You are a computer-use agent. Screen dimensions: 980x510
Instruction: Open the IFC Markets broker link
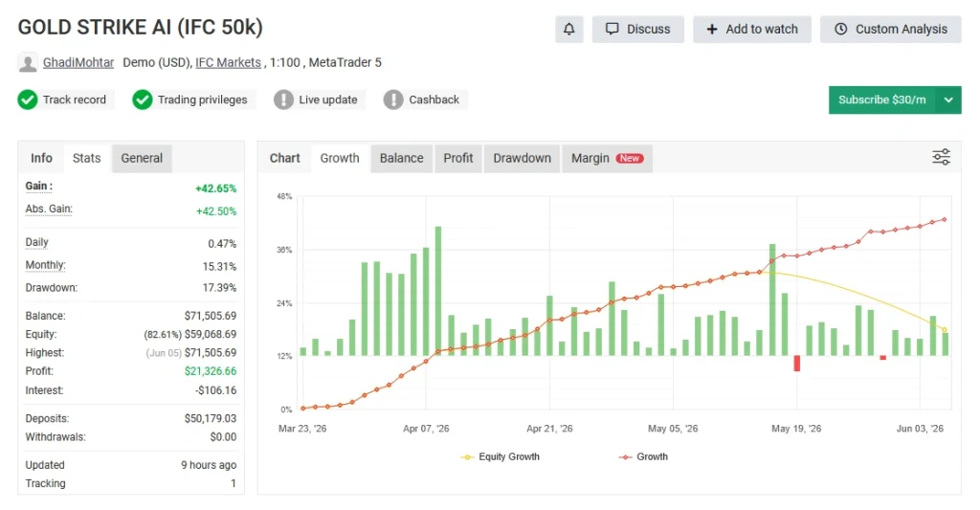(x=228, y=62)
